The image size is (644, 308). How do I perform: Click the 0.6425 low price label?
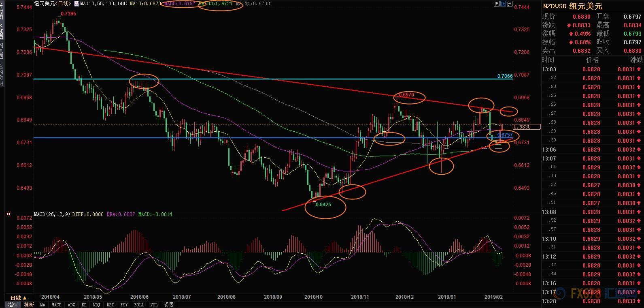323,205
